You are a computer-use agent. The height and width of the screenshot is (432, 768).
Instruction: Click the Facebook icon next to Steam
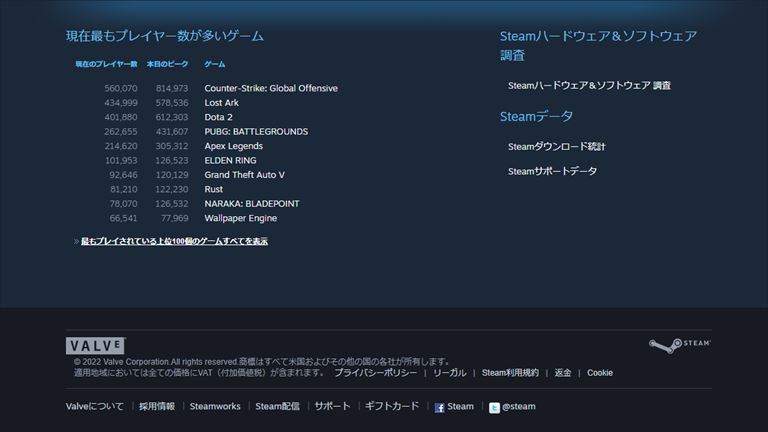point(439,408)
